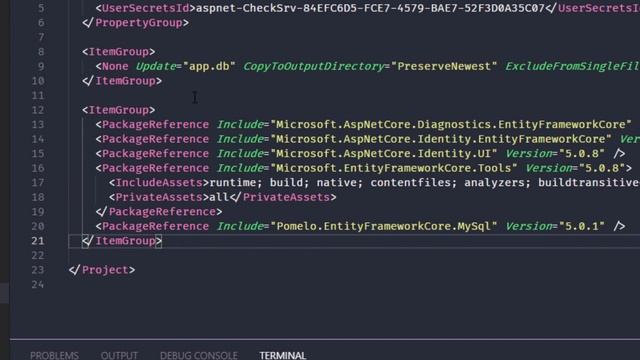Click "analyzers;" in the IncludeAssets line
Screen dimensions: 640x360
pyautogui.click(x=498, y=182)
